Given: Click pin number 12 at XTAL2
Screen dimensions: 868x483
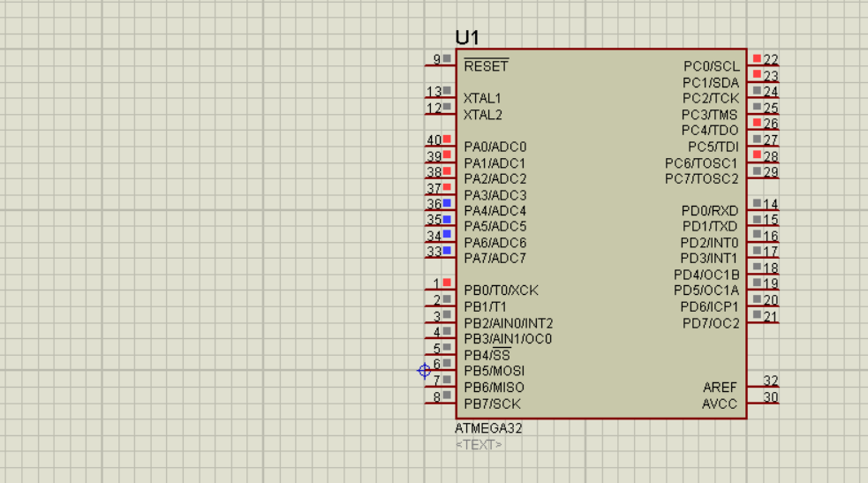Looking at the screenshot, I should [434, 108].
